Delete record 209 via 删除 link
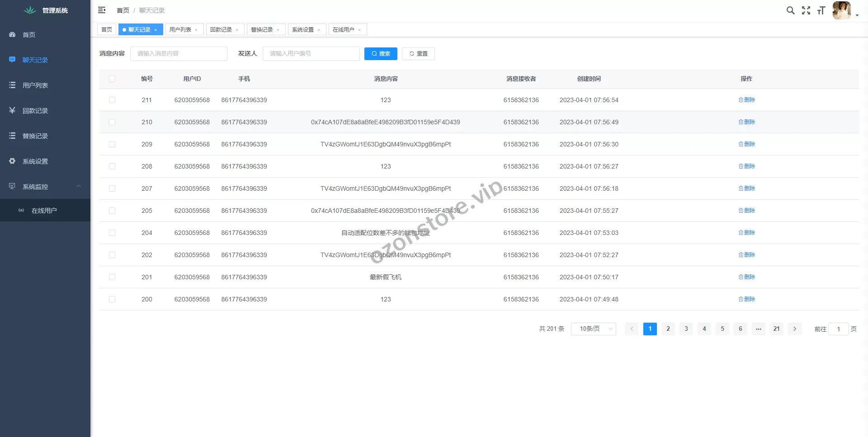This screenshot has height=437, width=868. 747,144
